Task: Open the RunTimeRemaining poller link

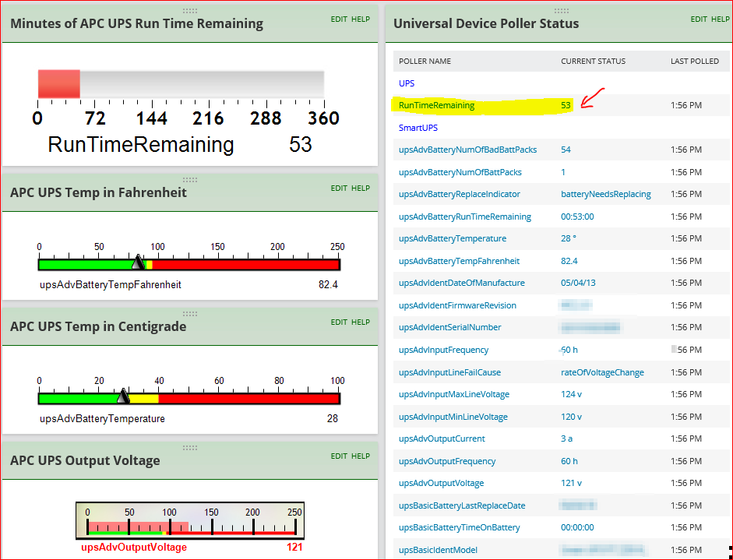Action: [x=437, y=106]
